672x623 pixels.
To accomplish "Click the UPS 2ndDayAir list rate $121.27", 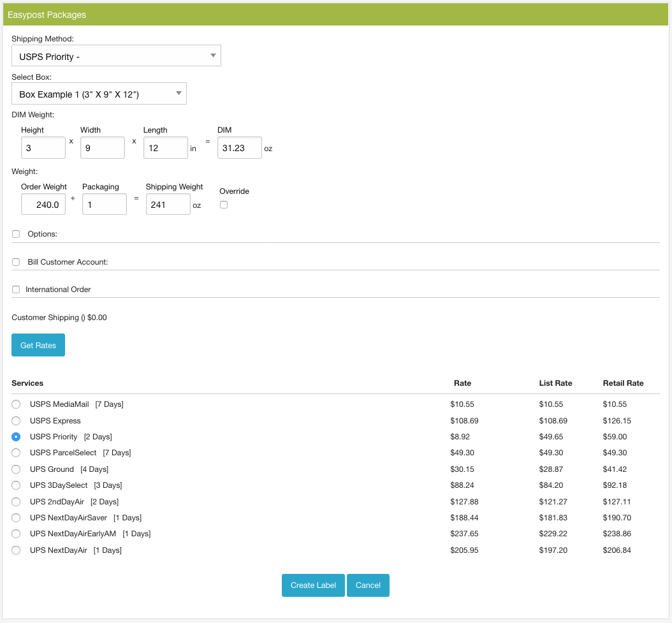I will [553, 502].
